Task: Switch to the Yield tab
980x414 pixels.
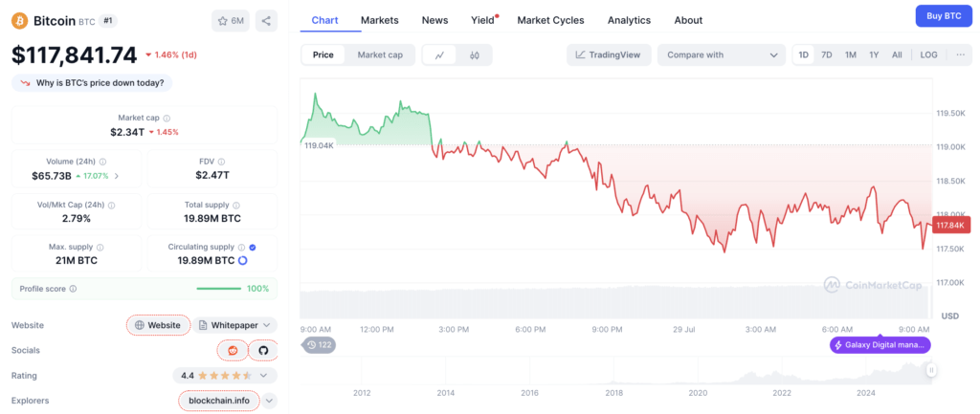Action: coord(483,20)
